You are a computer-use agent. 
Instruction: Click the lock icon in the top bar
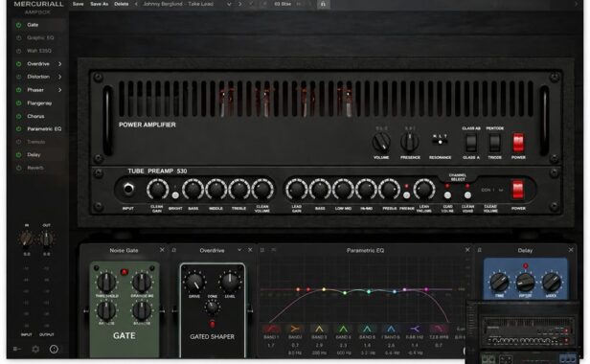coord(323,4)
